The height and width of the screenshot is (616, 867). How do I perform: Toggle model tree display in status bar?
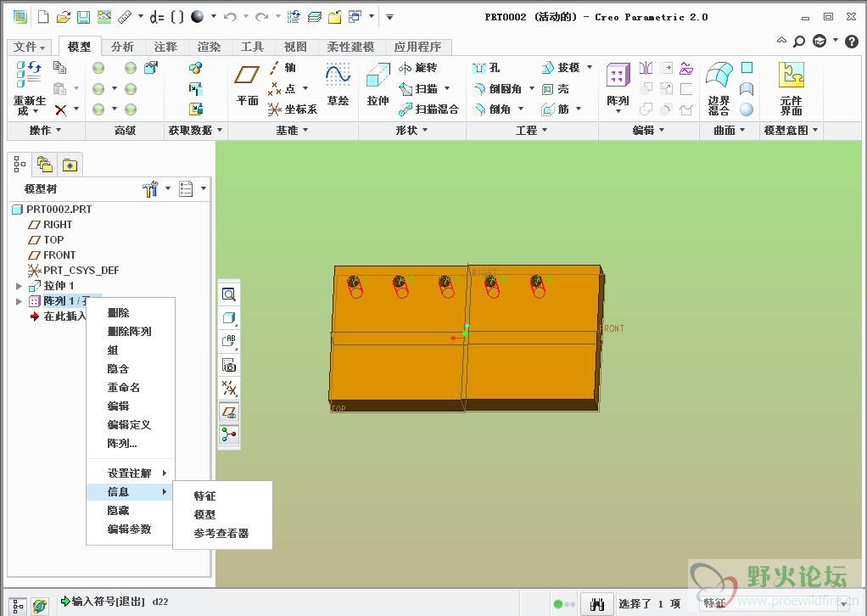click(x=18, y=606)
